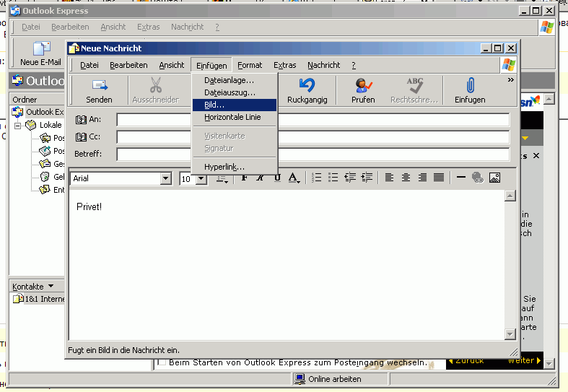The width and height of the screenshot is (568, 392).
Task: Click the Ausschneiden scissors toolbar icon
Action: pos(156,85)
